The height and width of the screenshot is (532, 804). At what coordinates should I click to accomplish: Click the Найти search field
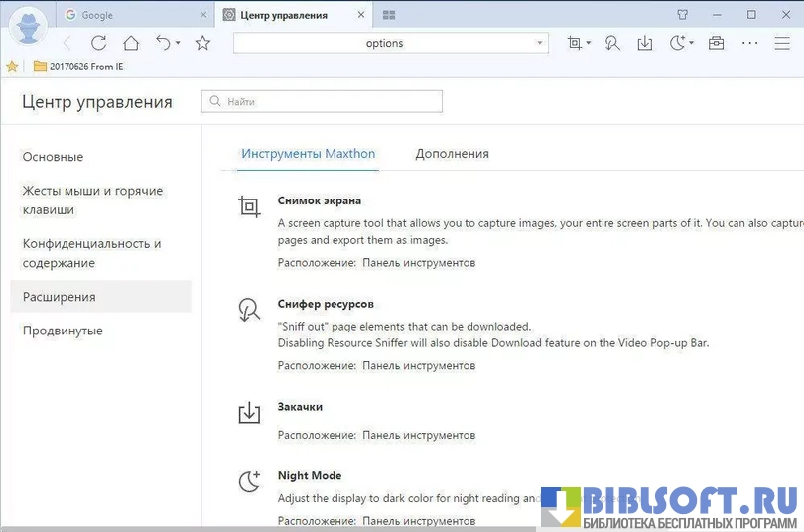[323, 101]
